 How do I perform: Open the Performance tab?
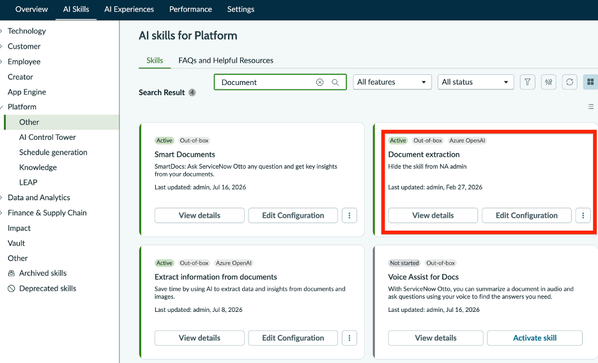[x=190, y=9]
